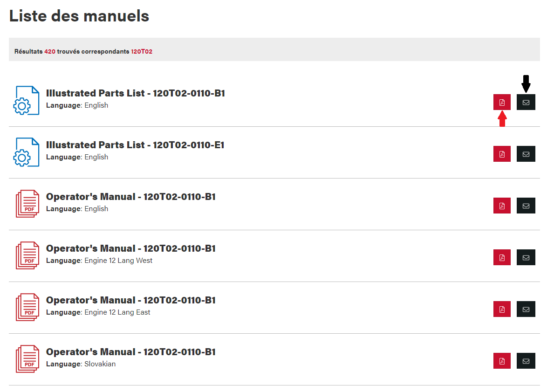Email the English Operator's Manual
Viewport: 554px width, 392px height.
(526, 206)
